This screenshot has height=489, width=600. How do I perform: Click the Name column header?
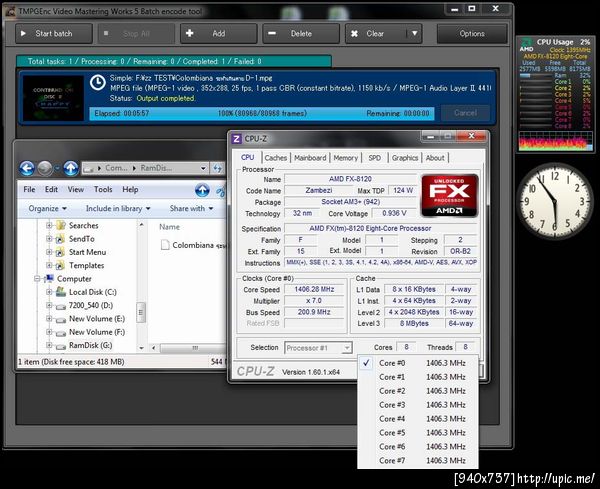pos(170,227)
